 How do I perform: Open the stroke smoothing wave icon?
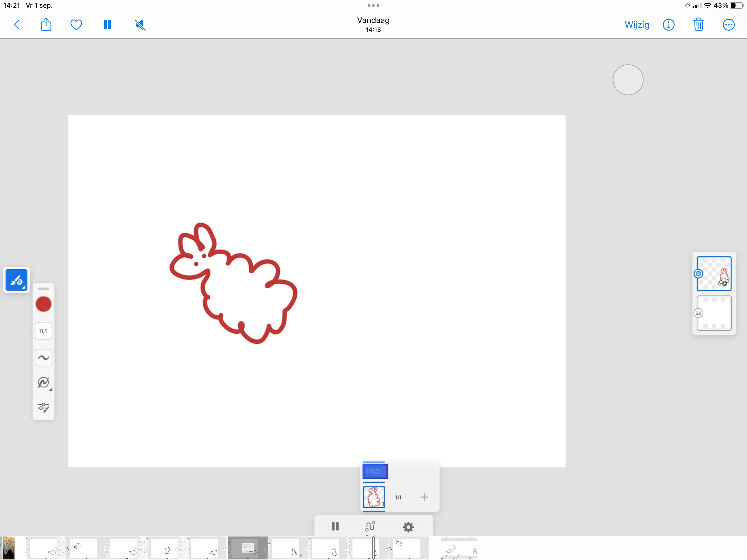point(43,357)
